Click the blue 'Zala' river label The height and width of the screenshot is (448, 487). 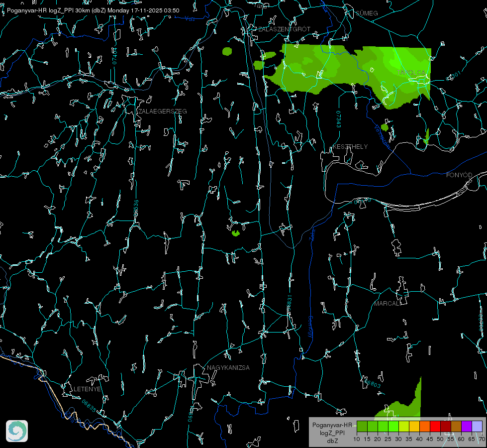click(x=312, y=234)
